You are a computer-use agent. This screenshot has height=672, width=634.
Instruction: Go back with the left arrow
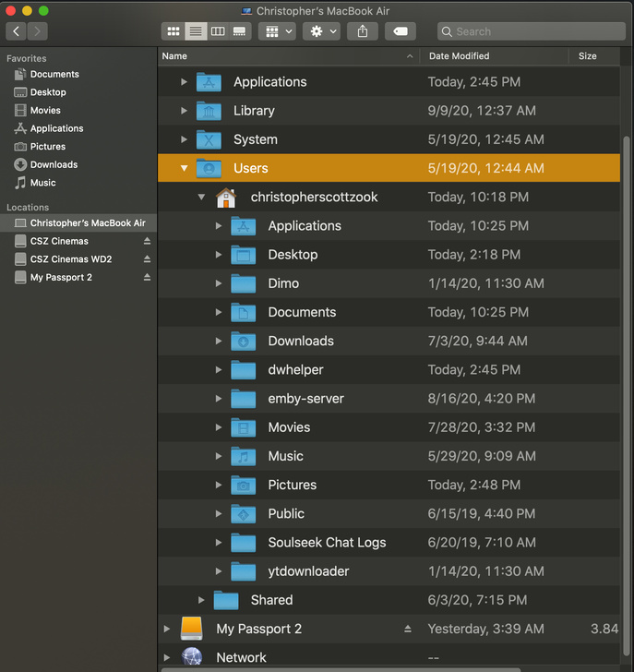click(17, 31)
